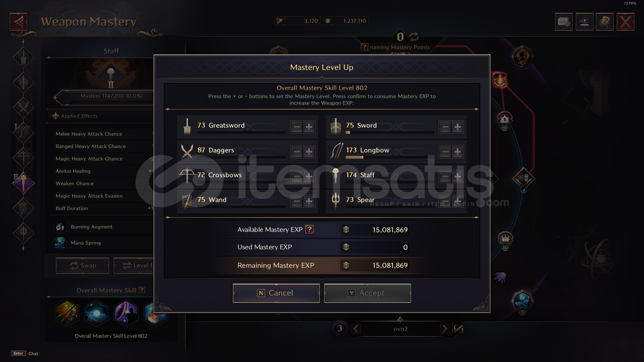644x362 pixels.
Task: Click minus button for Sword mastery
Action: 445,127
